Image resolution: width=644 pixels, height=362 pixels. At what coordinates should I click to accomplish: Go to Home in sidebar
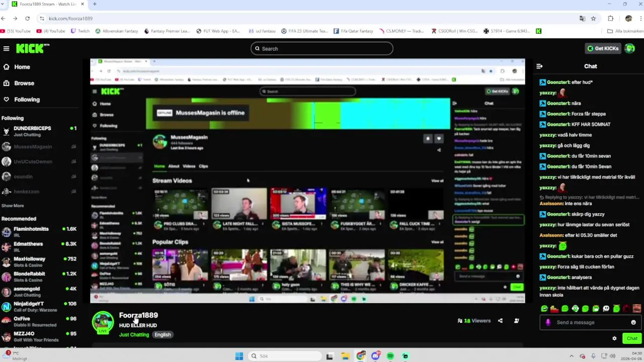pyautogui.click(x=17, y=67)
